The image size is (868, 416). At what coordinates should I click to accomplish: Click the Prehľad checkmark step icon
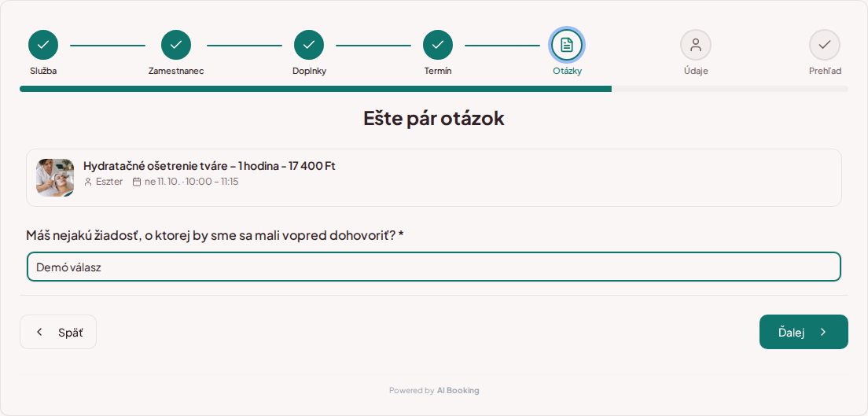825,45
